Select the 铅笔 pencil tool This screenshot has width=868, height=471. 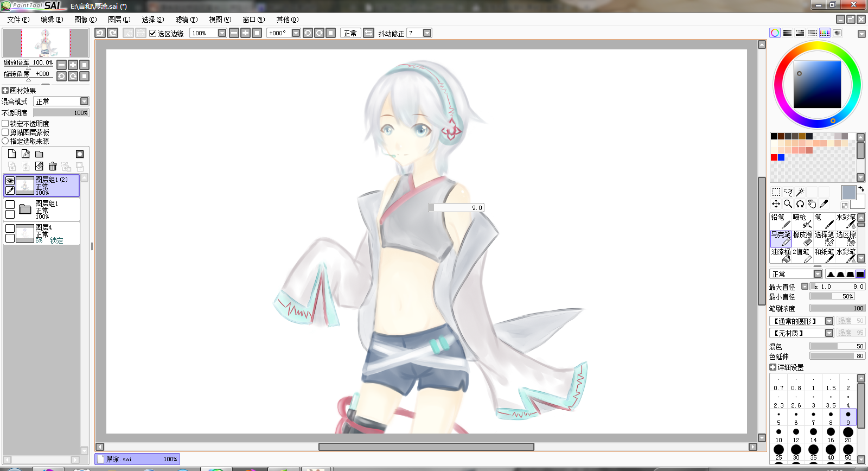(781, 221)
